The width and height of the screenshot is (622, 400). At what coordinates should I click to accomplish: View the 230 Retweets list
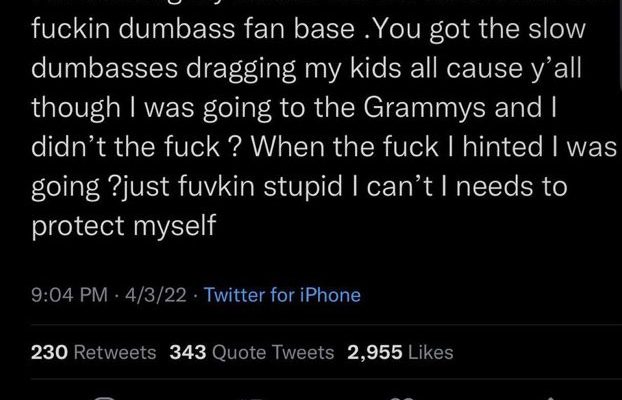(x=93, y=352)
